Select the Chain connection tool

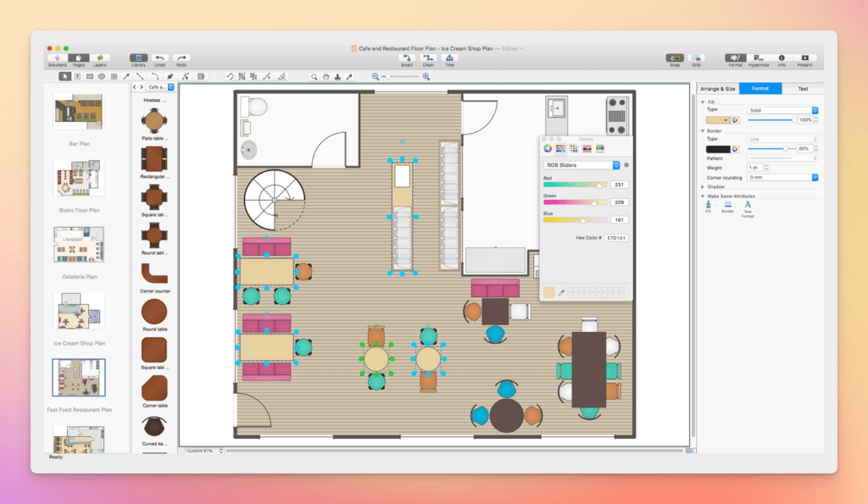point(430,58)
